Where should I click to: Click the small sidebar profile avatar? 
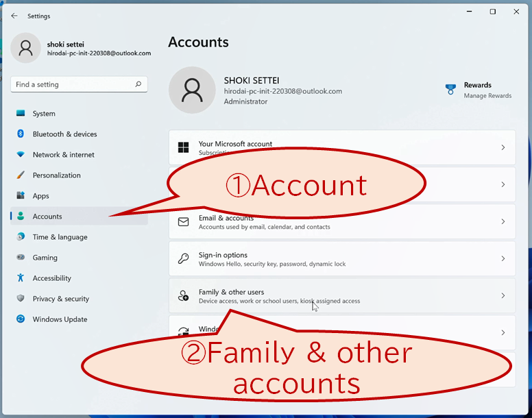(26, 48)
